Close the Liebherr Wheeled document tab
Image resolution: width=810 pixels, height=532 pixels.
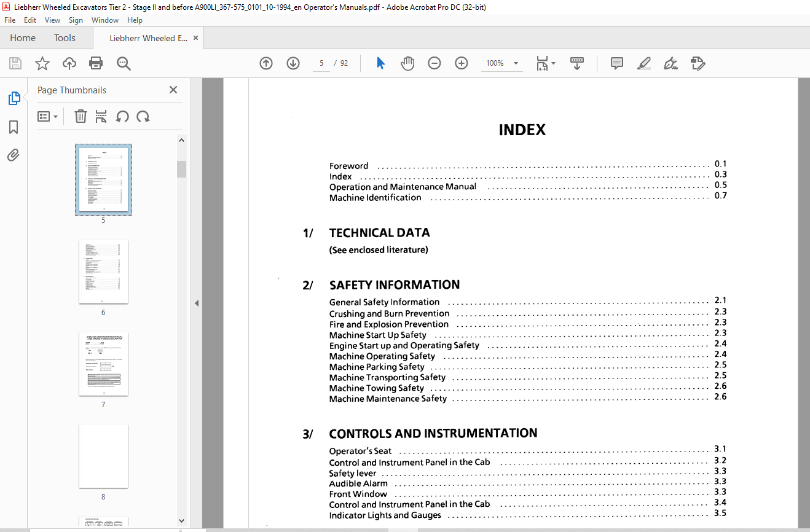click(x=196, y=38)
